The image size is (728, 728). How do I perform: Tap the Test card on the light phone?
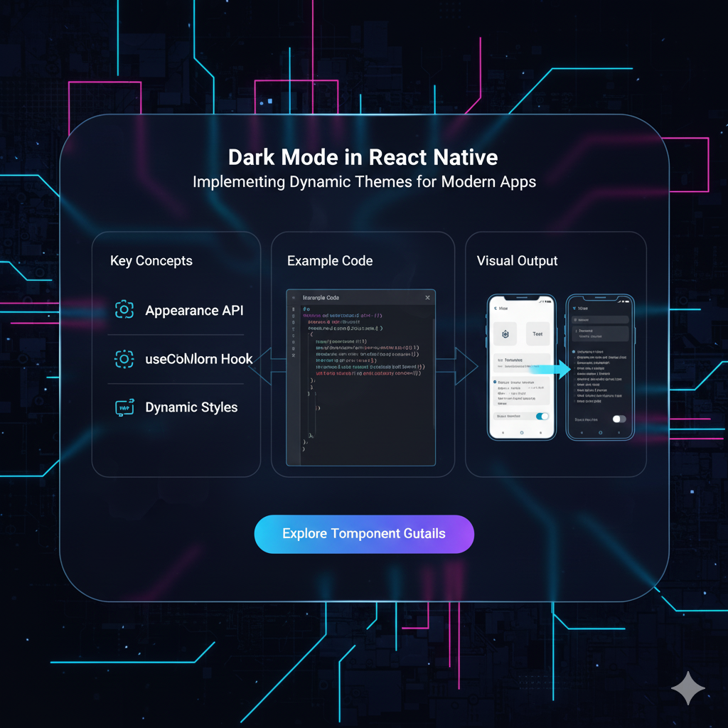[537, 333]
